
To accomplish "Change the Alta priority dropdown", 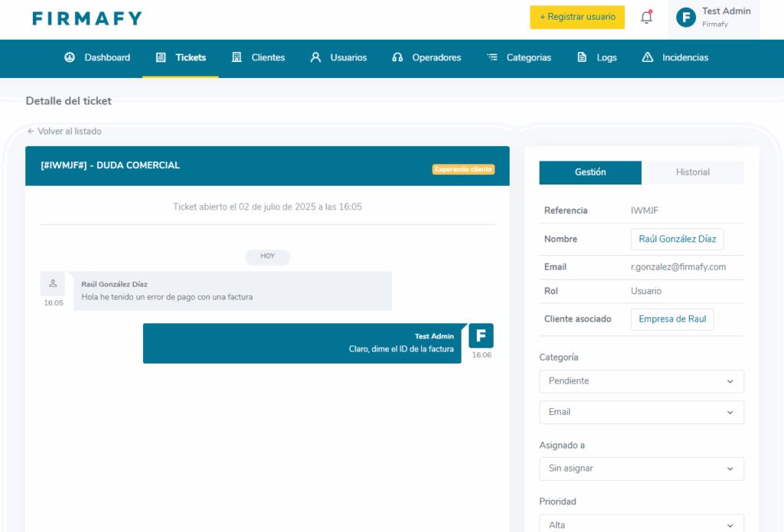I will tap(641, 524).
